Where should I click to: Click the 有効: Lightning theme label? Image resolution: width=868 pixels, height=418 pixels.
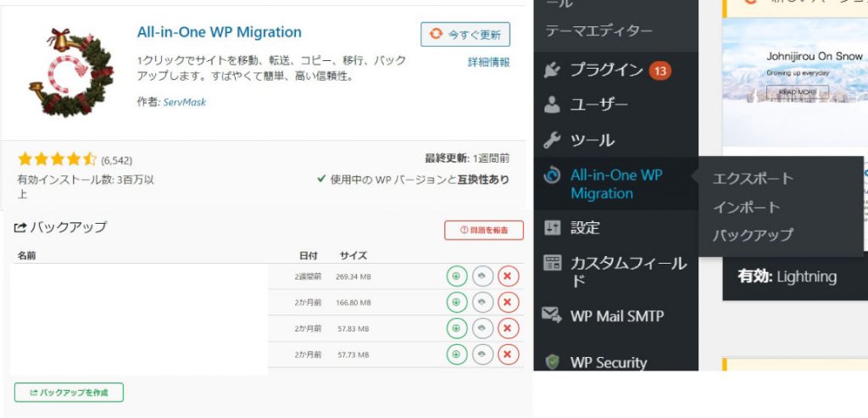click(787, 276)
